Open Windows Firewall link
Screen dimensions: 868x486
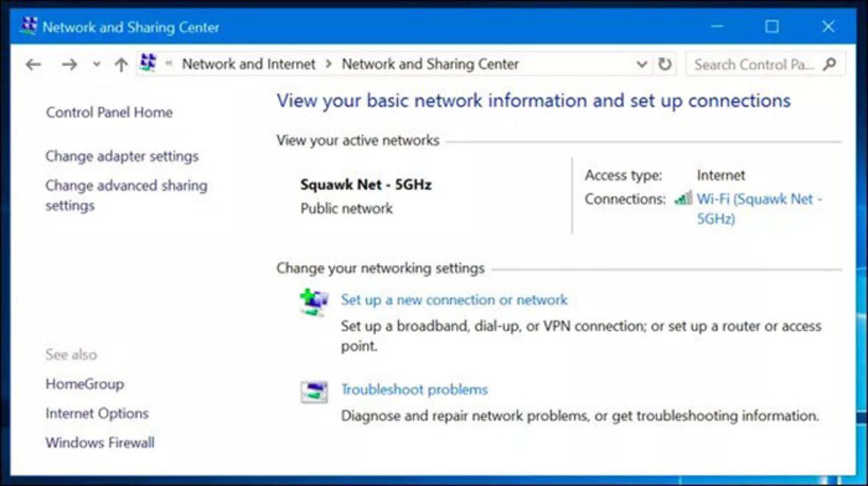(x=100, y=443)
